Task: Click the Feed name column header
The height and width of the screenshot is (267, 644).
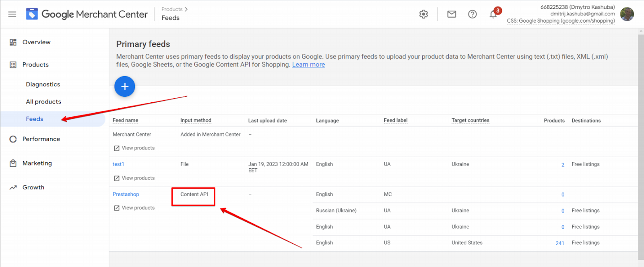Action: (x=125, y=120)
